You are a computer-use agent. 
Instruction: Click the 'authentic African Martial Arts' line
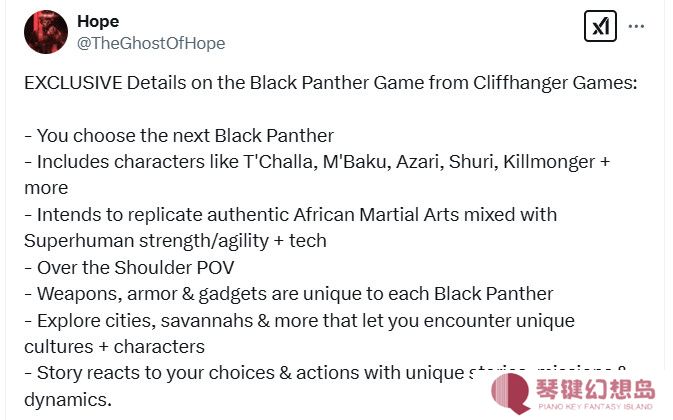tap(291, 215)
